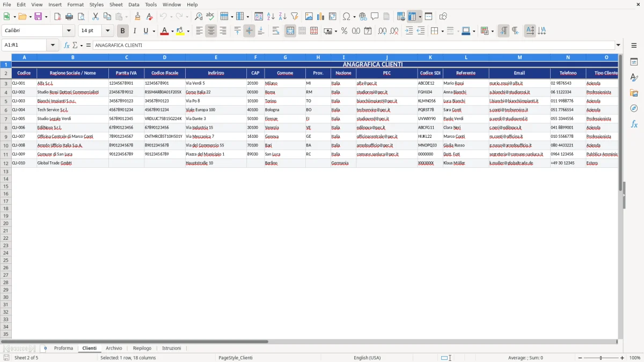Switch to the Proforma sheet tab
Screen dimensions: 644x362
tap(63, 348)
